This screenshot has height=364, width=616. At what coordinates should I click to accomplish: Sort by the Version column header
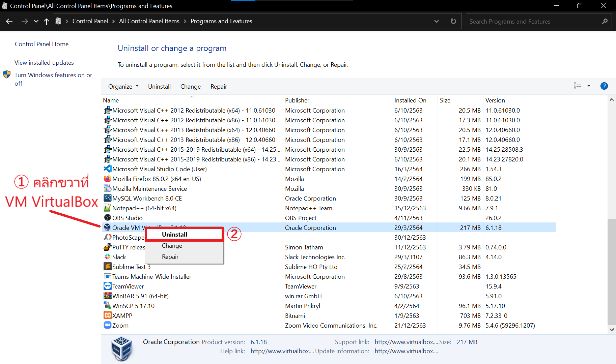click(495, 100)
